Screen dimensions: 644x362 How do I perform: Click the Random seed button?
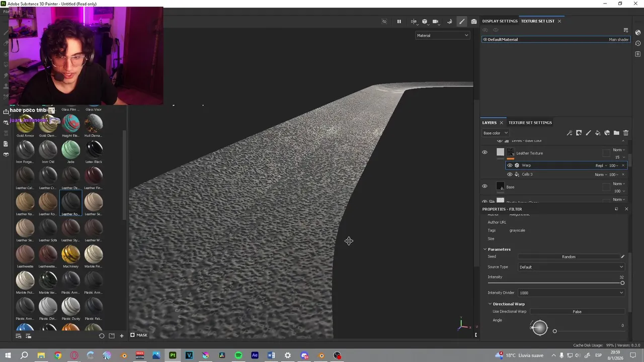569,257
